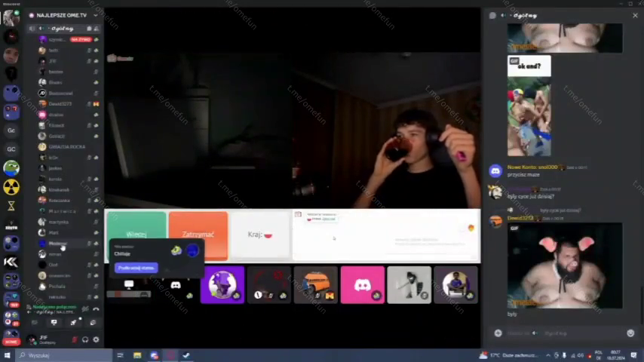
Task: Select the pink Discord logo participant tile
Action: 362,285
